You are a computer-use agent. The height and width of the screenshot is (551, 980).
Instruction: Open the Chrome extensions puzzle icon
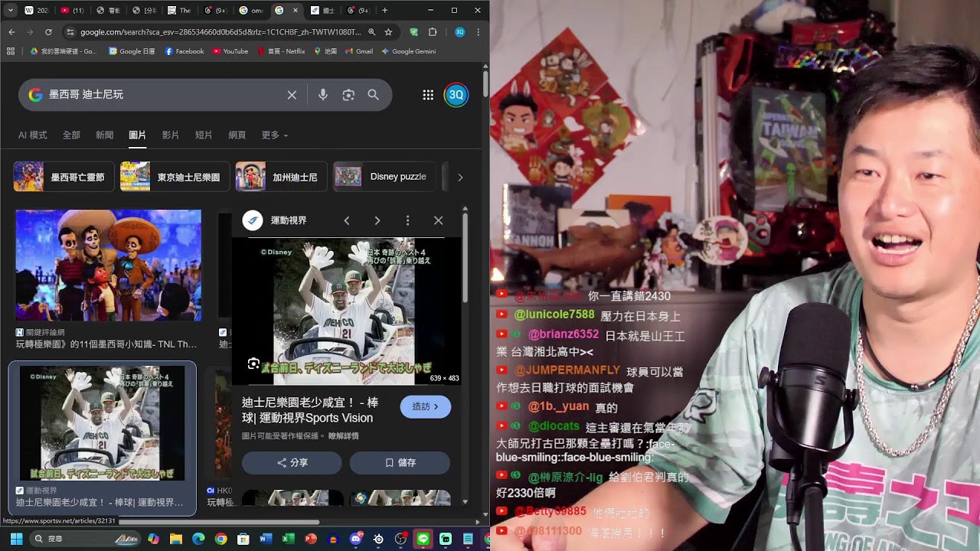pyautogui.click(x=433, y=32)
